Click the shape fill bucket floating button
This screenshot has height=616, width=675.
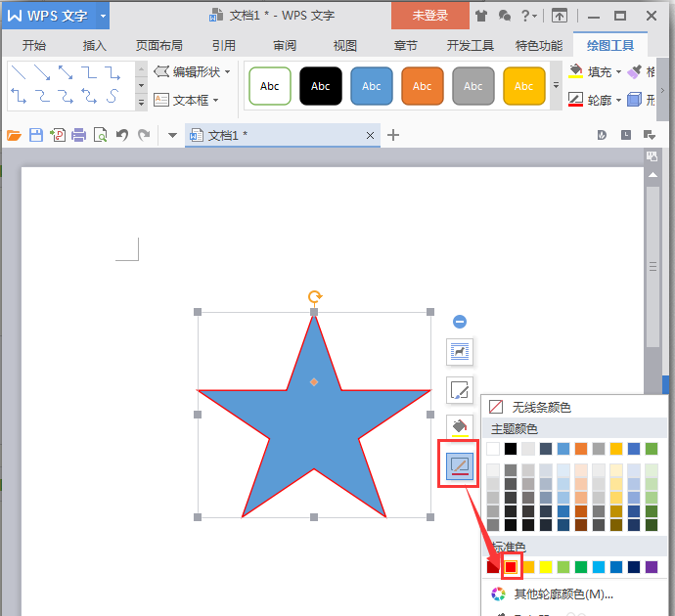click(x=460, y=427)
